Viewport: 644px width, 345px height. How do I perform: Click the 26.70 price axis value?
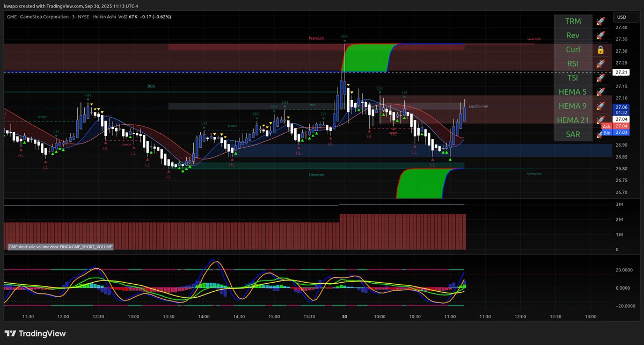point(622,192)
